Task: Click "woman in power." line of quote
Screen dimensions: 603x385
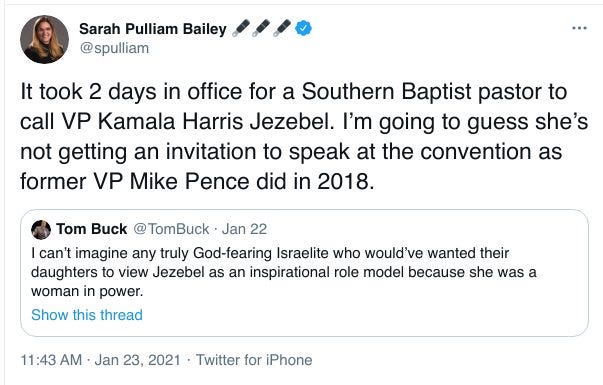Action: tap(87, 291)
